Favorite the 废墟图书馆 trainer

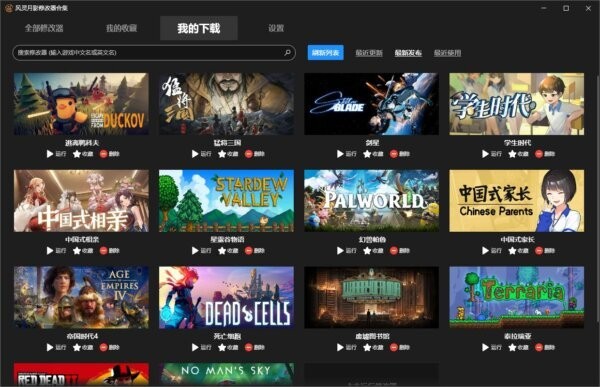pyautogui.click(x=373, y=348)
